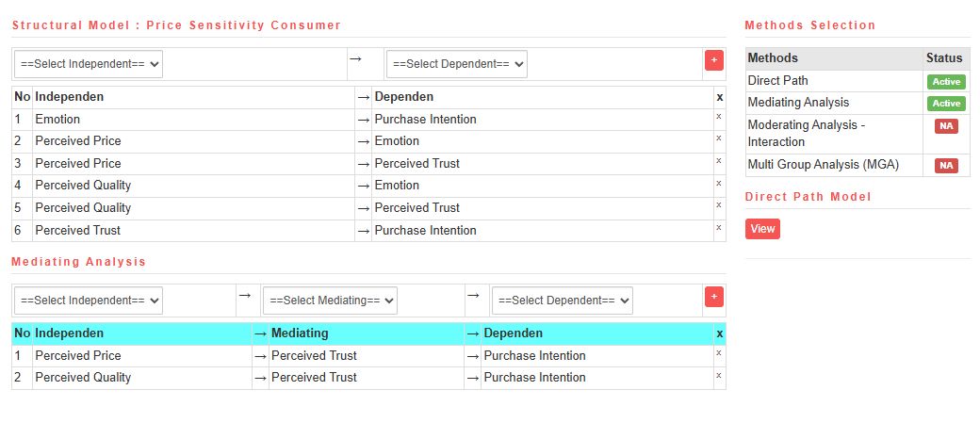Image resolution: width=980 pixels, height=439 pixels.
Task: Open the mediating Select Independent dropdown
Action: pyautogui.click(x=89, y=301)
